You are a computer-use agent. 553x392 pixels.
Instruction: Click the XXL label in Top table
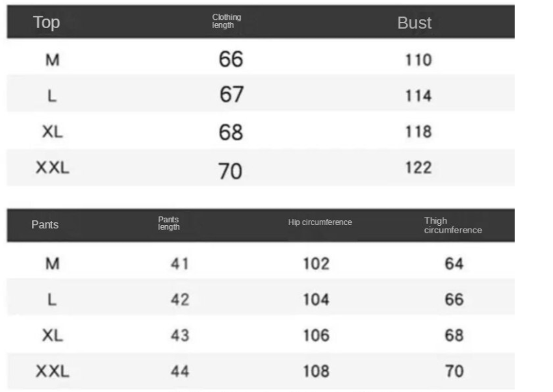(x=53, y=168)
